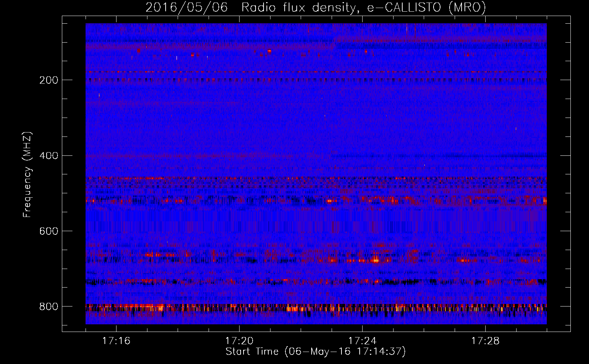Click the 'Start Time (06-May-16 17:14:37)' label

click(x=316, y=352)
